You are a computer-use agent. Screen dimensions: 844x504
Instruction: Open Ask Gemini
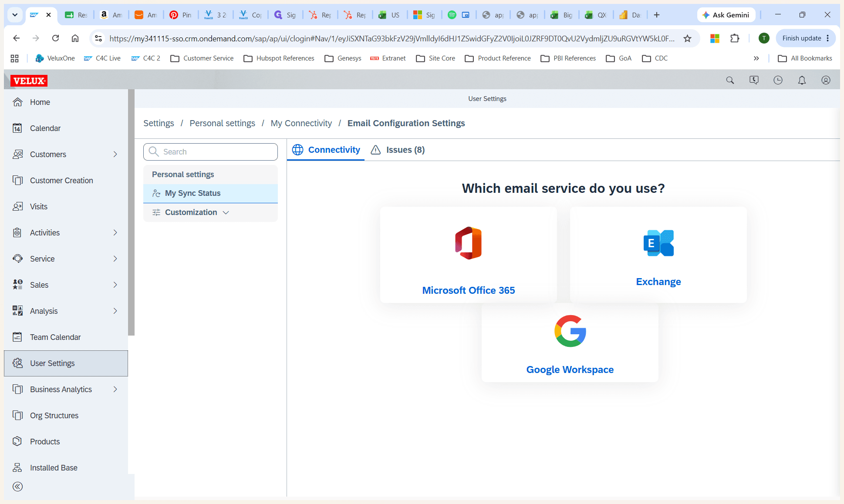[x=726, y=15]
